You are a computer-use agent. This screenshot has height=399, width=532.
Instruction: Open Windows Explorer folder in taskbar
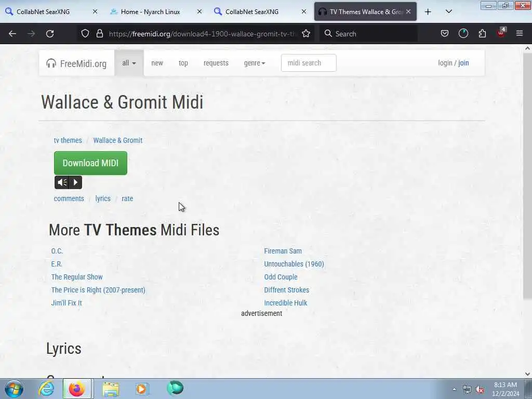click(111, 389)
